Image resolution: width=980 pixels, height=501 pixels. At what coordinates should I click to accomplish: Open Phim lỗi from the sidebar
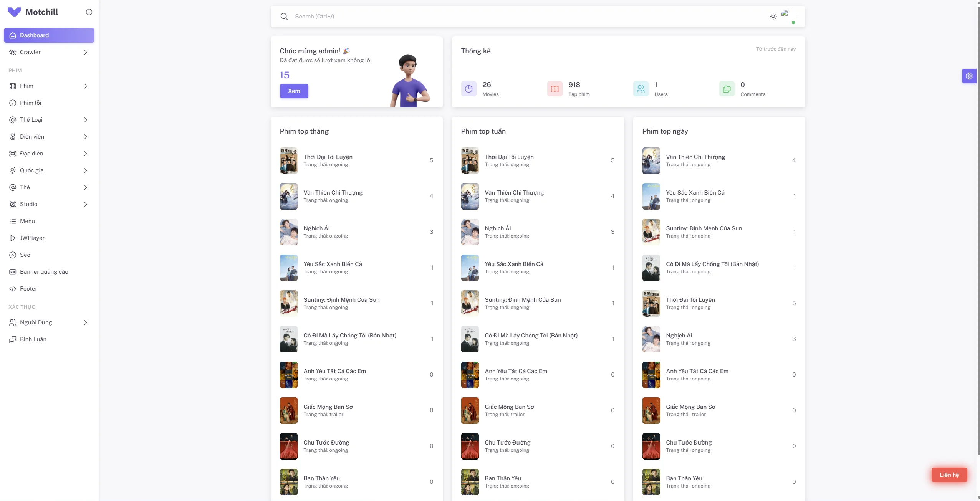click(31, 103)
